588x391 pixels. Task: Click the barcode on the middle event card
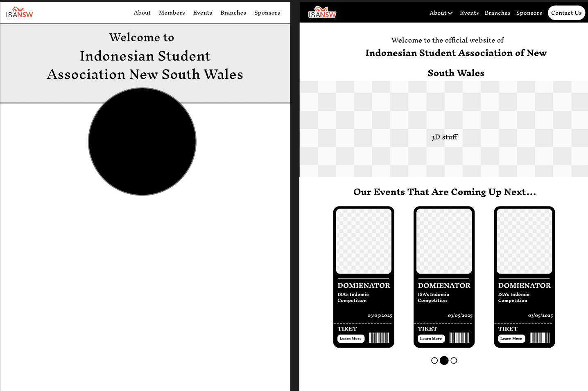459,338
